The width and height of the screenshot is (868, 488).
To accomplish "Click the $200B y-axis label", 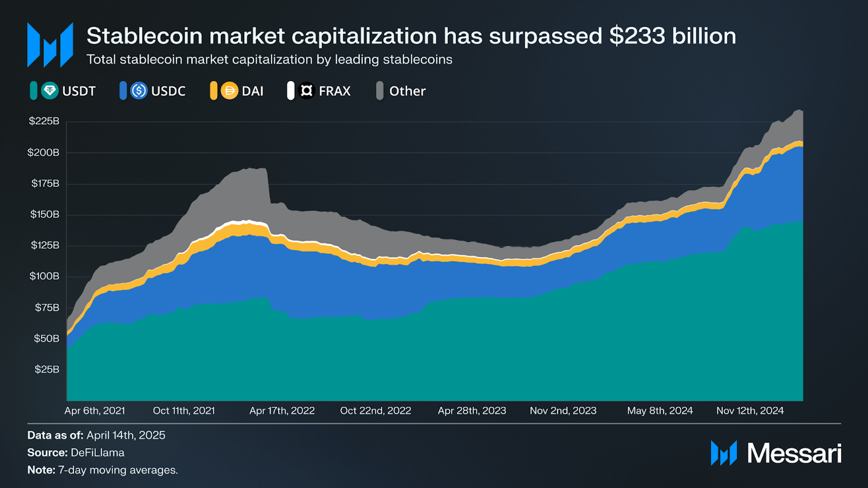I will [43, 152].
